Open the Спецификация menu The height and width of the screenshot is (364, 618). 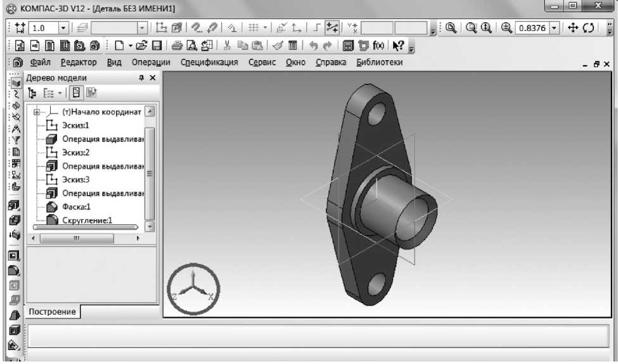pyautogui.click(x=209, y=62)
